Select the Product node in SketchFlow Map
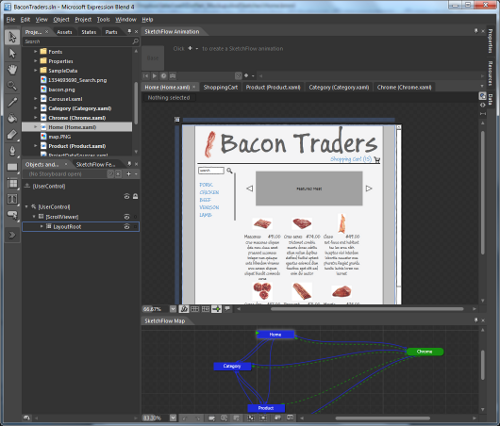 tap(266, 408)
